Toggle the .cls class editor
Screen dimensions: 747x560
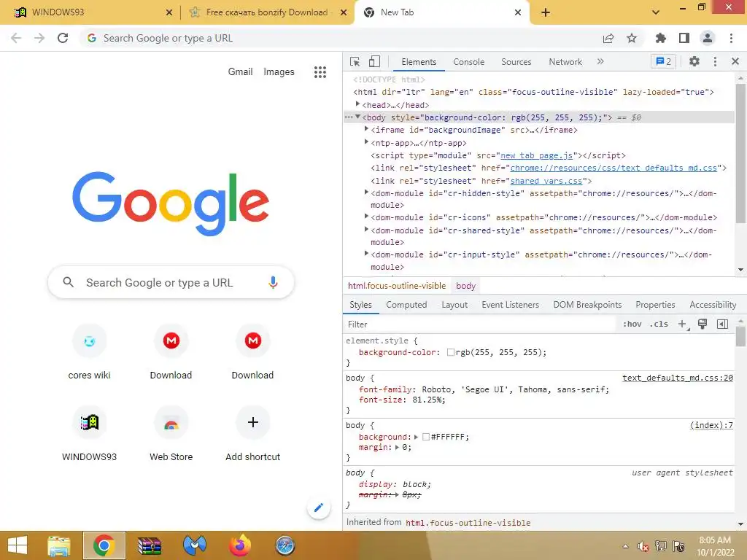[659, 324]
